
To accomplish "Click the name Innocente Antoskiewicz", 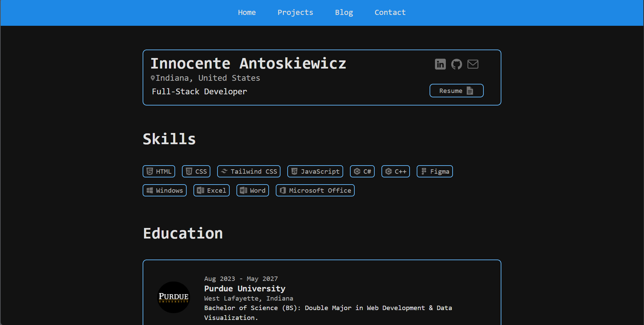I will (x=248, y=63).
